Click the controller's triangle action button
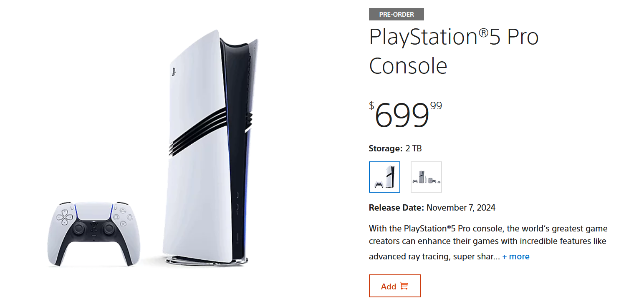Image resolution: width=644 pixels, height=304 pixels. pos(123,211)
